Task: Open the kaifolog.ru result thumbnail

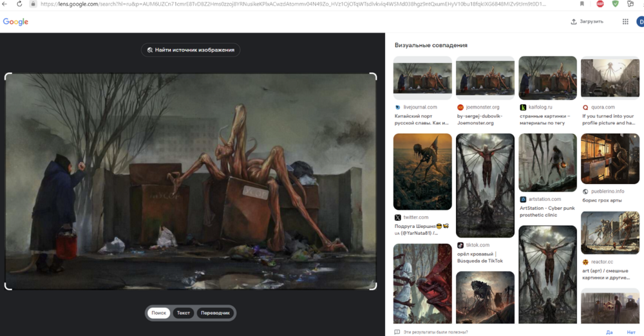Action: pos(547,78)
